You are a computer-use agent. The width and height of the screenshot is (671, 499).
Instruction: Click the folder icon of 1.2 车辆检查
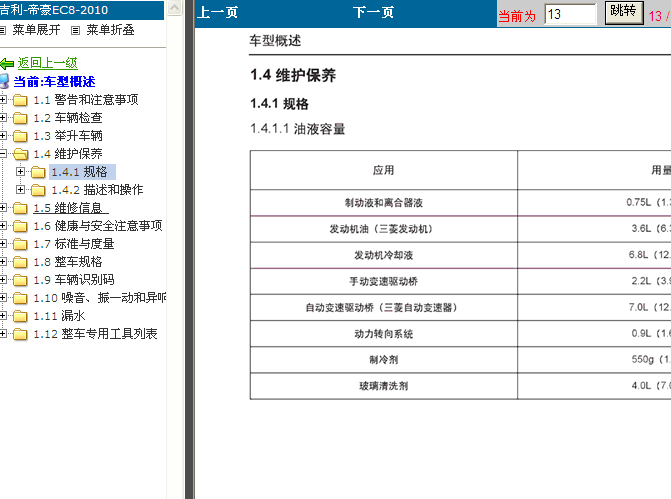(x=20, y=118)
